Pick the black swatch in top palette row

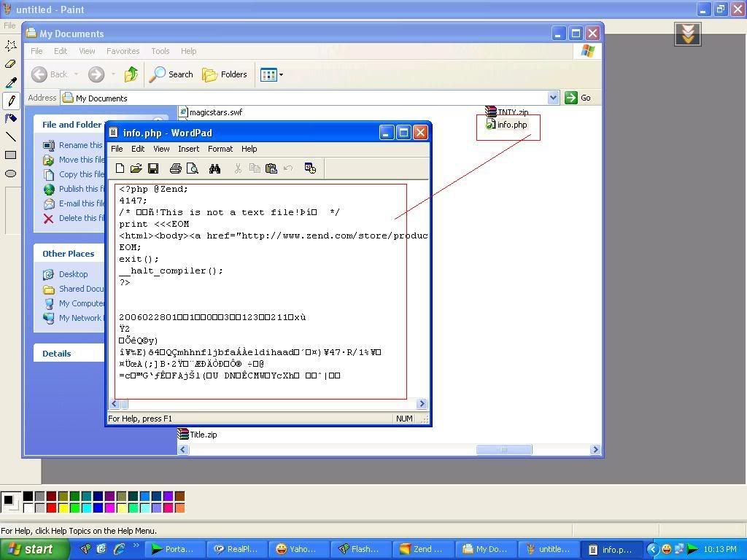(28, 497)
